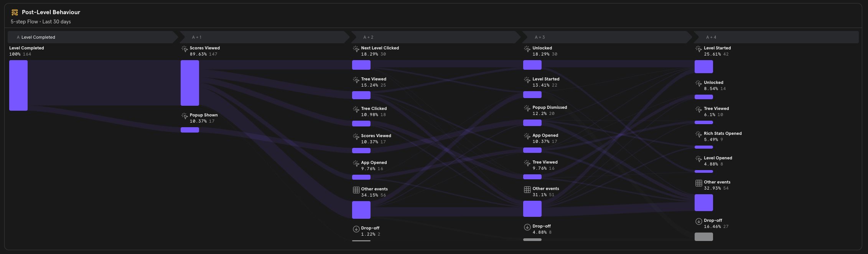Click the purple Level Completed node bar

click(18, 85)
